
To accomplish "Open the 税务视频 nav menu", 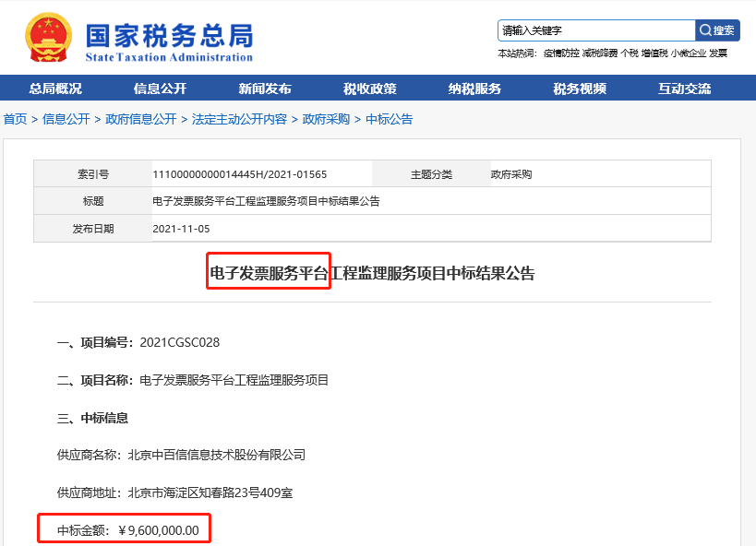I will pos(580,89).
